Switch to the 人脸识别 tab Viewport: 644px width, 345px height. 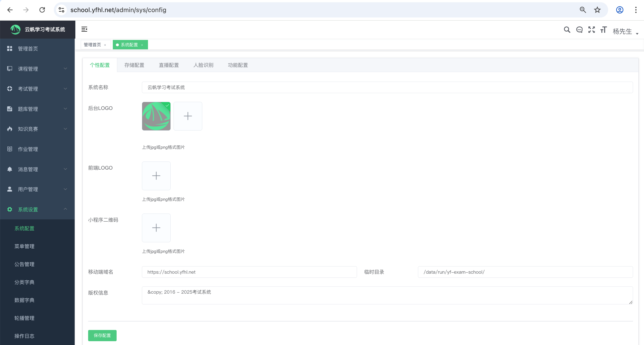click(x=203, y=65)
